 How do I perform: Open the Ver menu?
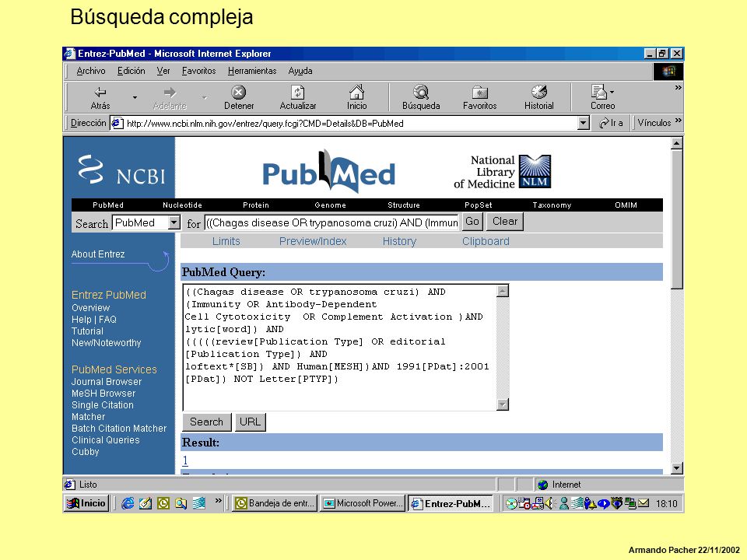pyautogui.click(x=163, y=71)
